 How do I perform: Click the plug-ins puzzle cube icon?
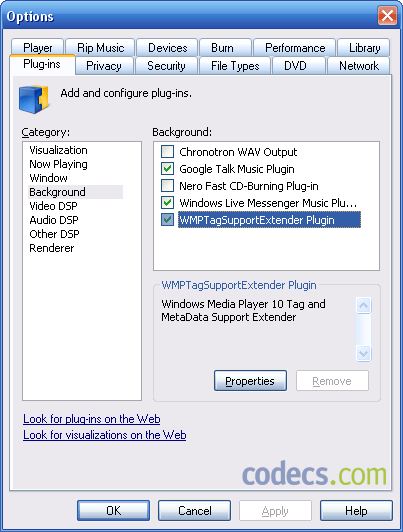point(34,99)
